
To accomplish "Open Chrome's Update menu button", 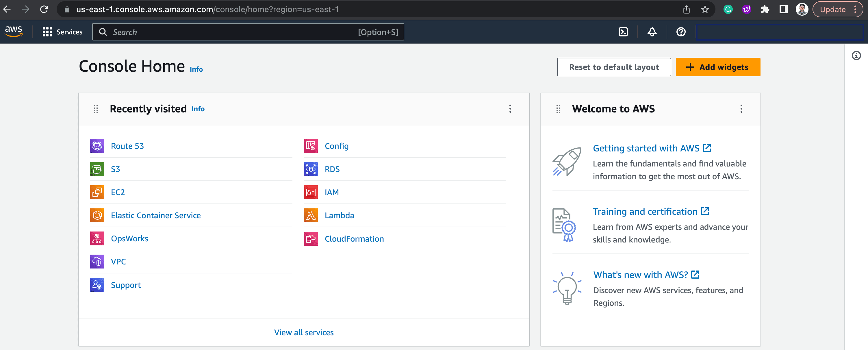I will [838, 10].
